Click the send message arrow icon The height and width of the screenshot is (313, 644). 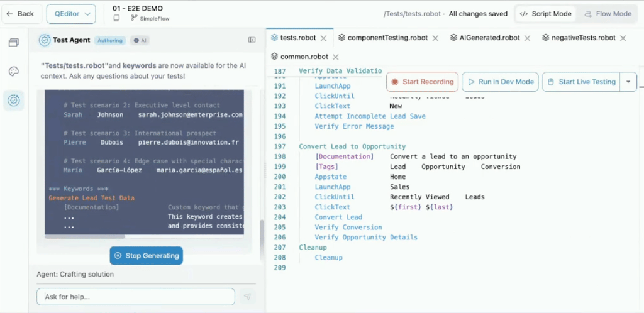247,297
